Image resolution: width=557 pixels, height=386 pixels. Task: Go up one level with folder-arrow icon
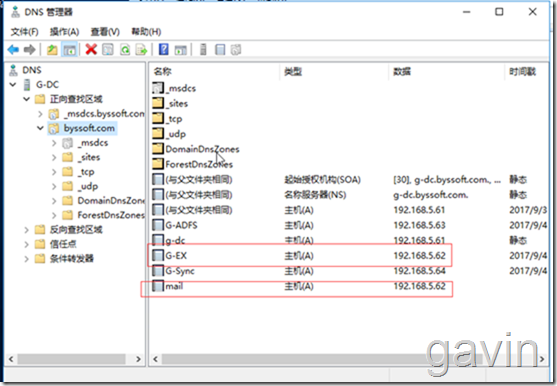click(52, 50)
